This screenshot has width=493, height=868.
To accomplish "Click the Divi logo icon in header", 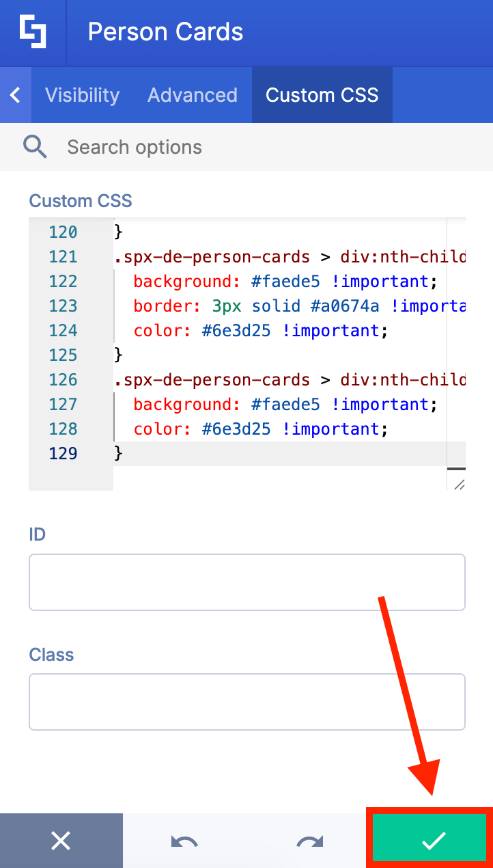I will coord(33,32).
